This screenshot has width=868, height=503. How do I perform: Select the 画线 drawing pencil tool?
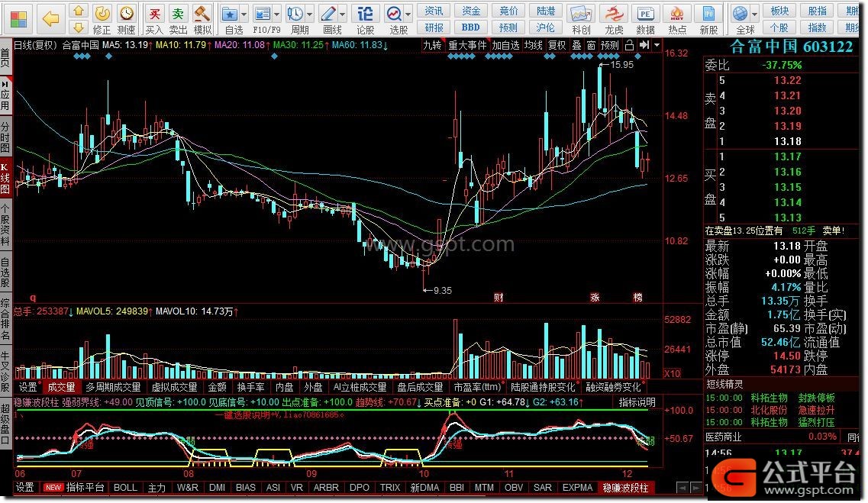pyautogui.click(x=329, y=14)
